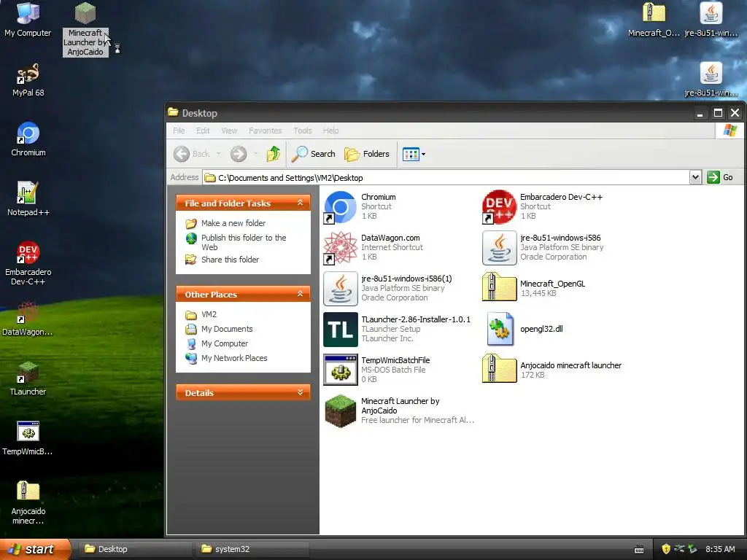Viewport: 747px width, 560px height.
Task: Click Notepad++ desktop shortcut
Action: (28, 200)
